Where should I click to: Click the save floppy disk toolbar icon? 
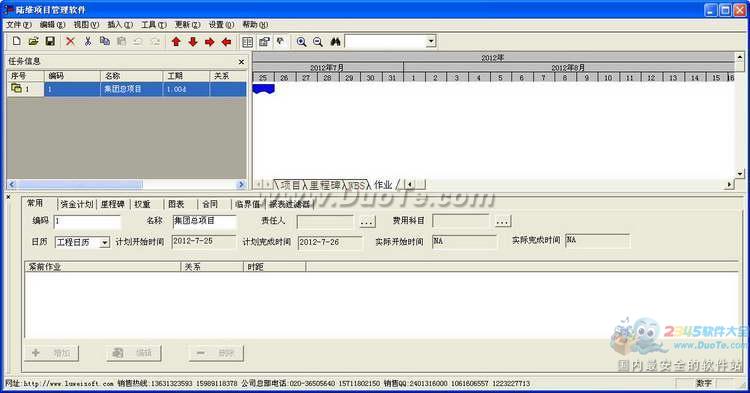[50, 42]
